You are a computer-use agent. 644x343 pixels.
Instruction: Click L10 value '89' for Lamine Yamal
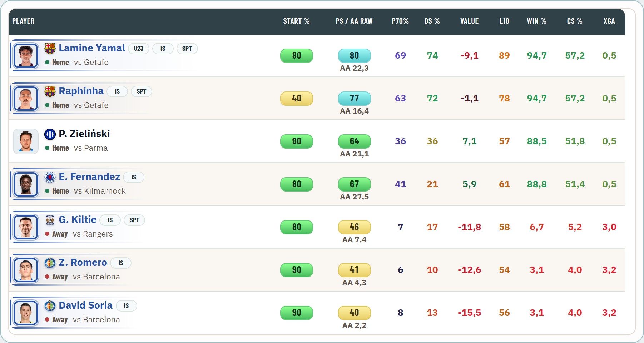pyautogui.click(x=504, y=56)
